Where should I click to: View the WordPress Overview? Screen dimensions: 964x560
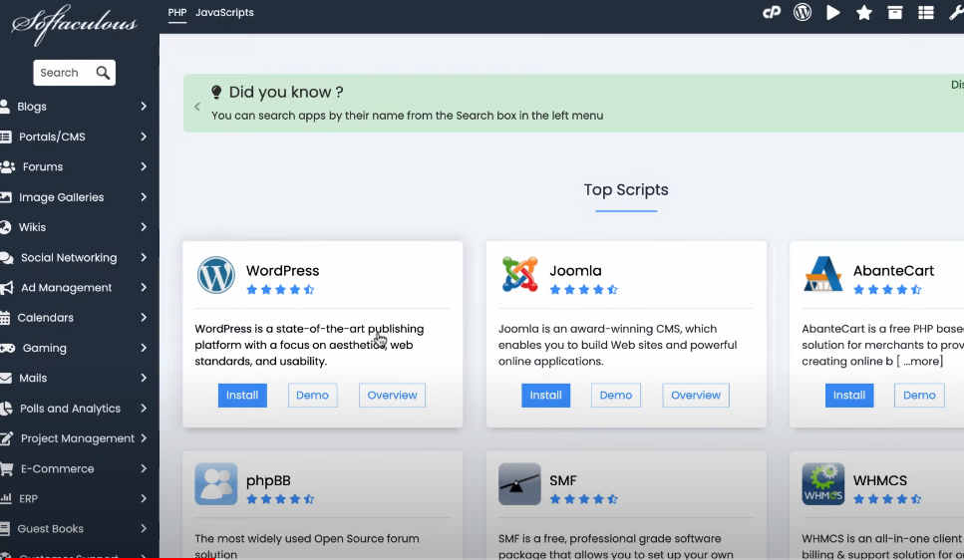pyautogui.click(x=392, y=396)
